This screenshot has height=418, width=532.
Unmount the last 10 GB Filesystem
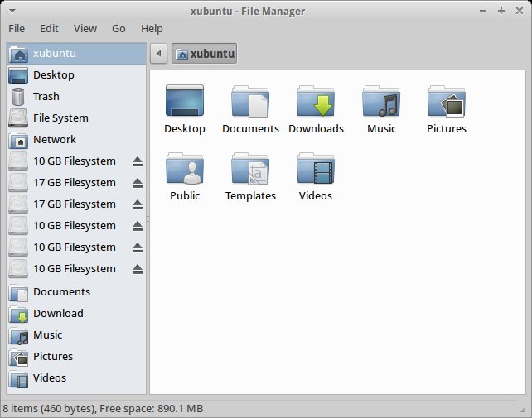pos(138,269)
